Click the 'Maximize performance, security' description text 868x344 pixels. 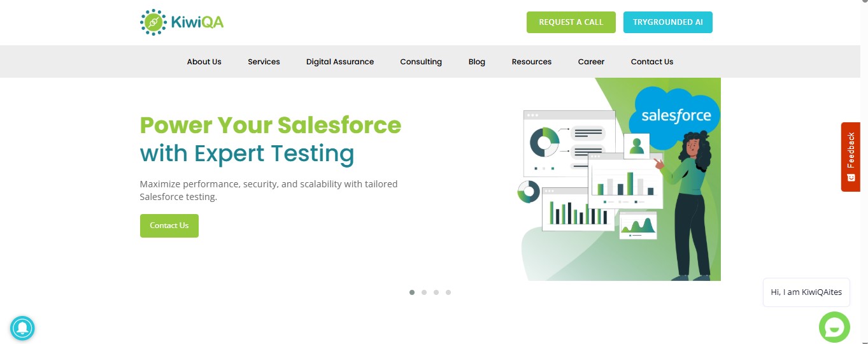[269, 190]
